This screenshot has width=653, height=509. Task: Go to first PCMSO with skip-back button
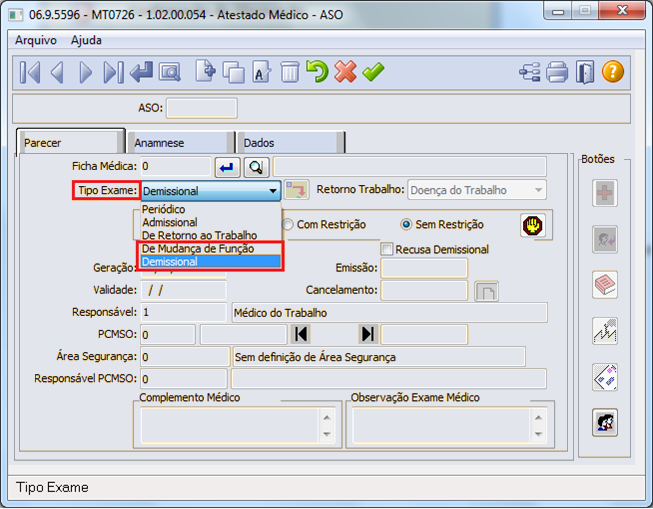click(300, 334)
